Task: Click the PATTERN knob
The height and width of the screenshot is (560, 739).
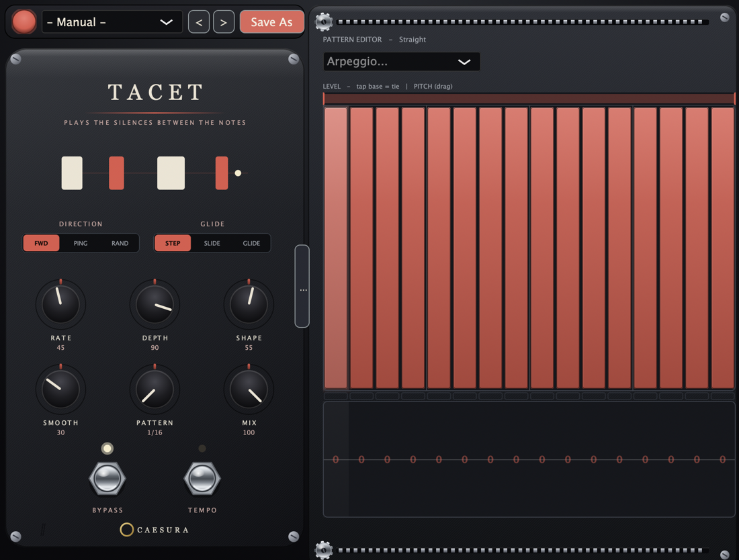Action: click(x=155, y=389)
